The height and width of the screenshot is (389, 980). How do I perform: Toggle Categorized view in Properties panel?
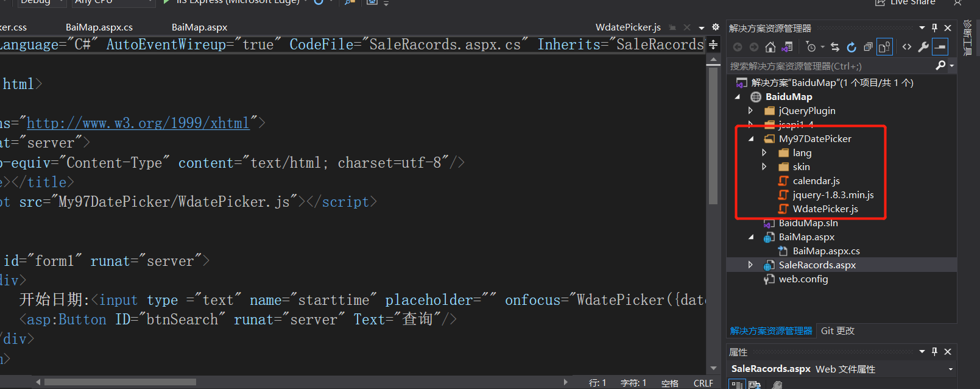tap(737, 384)
